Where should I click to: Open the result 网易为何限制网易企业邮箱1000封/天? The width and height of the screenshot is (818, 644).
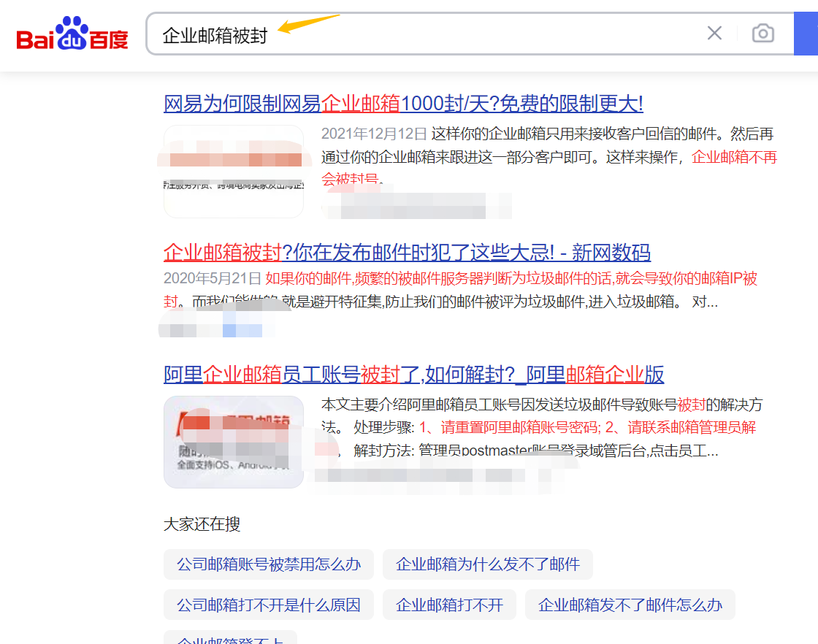[403, 103]
